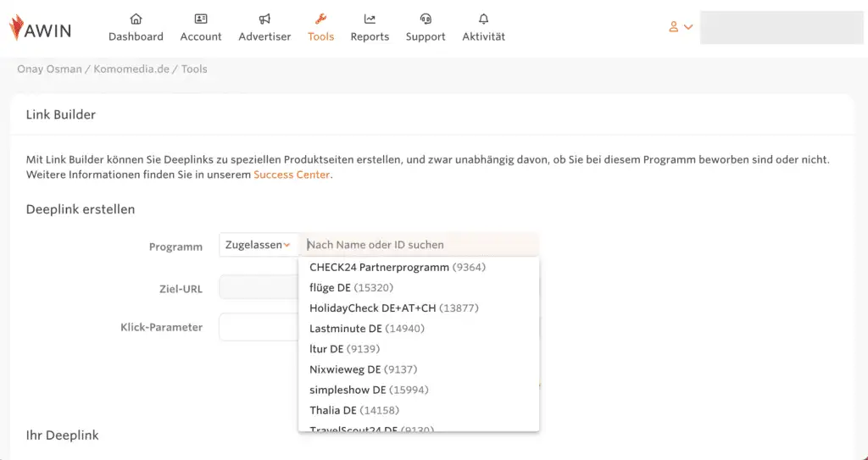Select flüge DE (15320) from list
The width and height of the screenshot is (868, 460).
tap(419, 288)
